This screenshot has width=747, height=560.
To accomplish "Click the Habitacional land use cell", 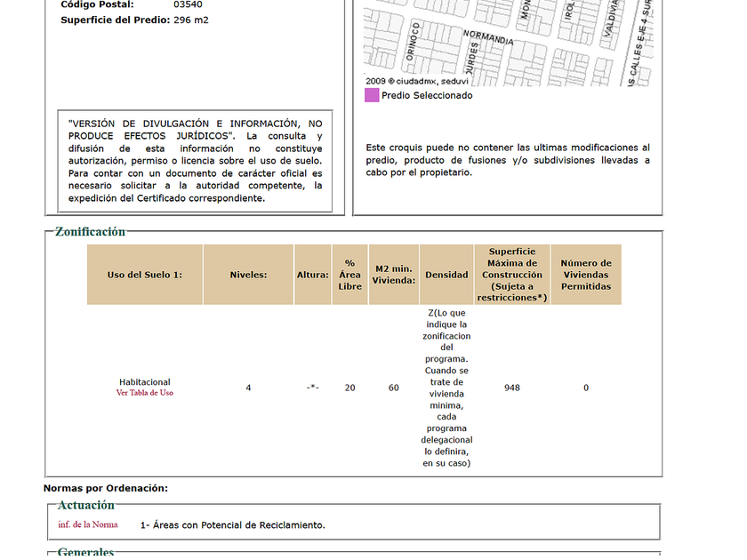I will tap(144, 382).
